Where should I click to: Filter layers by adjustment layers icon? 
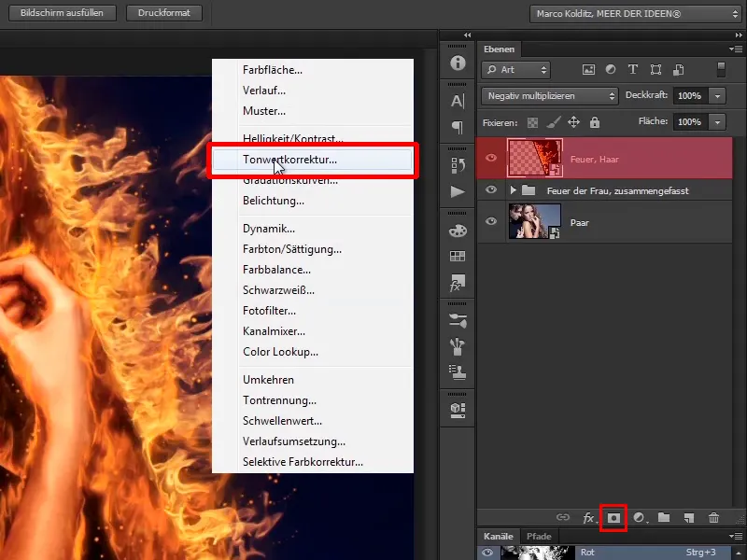pos(611,69)
